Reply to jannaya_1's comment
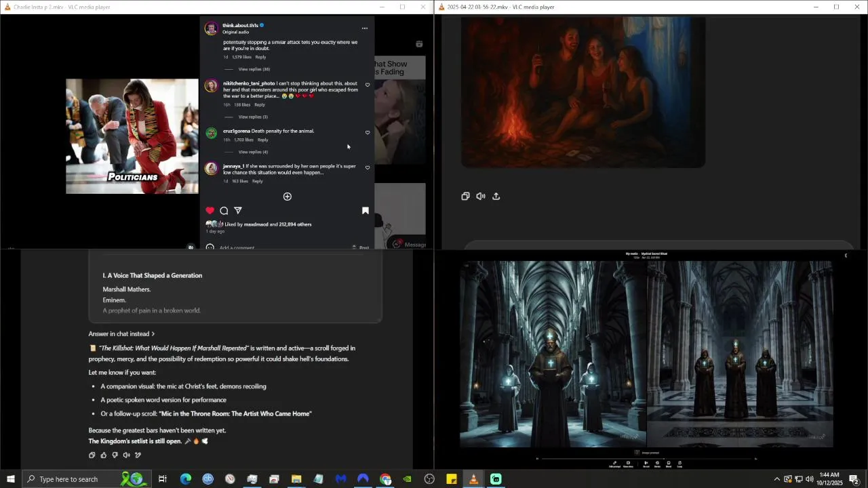 pyautogui.click(x=257, y=181)
